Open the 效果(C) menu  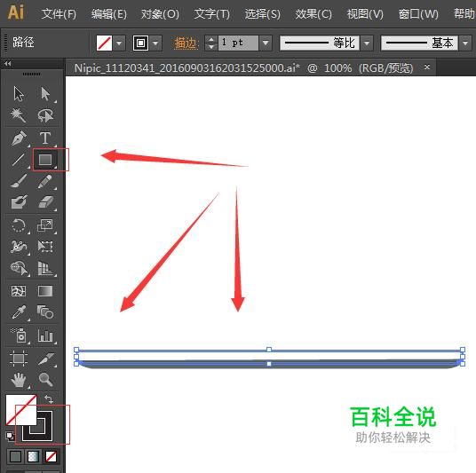pos(313,14)
